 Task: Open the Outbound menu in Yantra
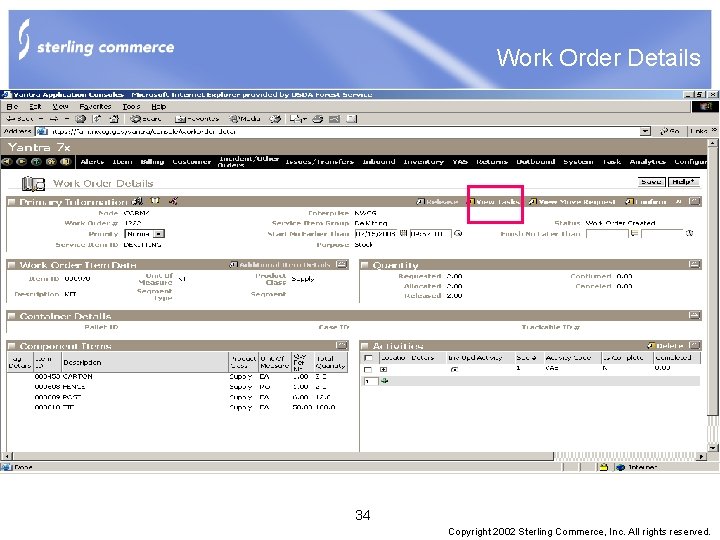[536, 162]
